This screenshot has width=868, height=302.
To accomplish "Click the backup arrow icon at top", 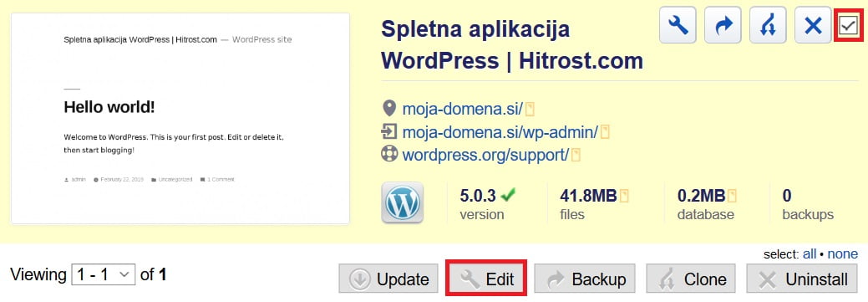I will coord(723,25).
